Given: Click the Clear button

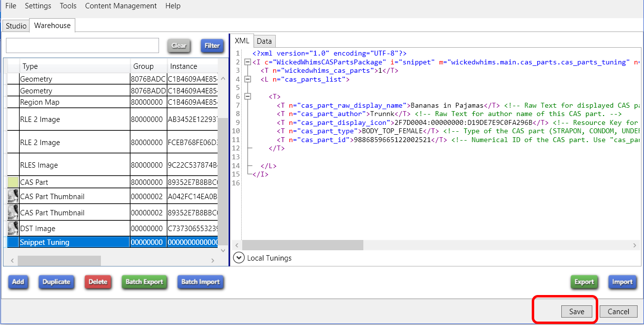Looking at the screenshot, I should pos(179,46).
